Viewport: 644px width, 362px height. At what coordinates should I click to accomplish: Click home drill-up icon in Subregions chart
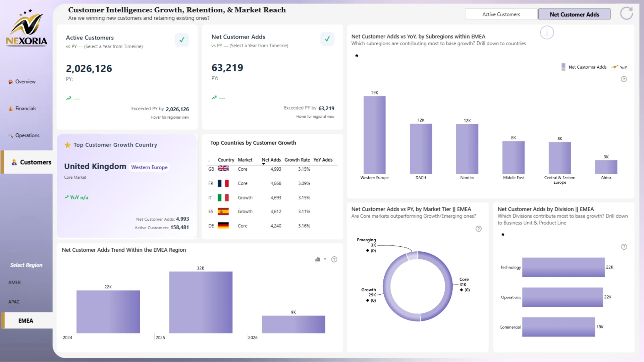coord(357,56)
